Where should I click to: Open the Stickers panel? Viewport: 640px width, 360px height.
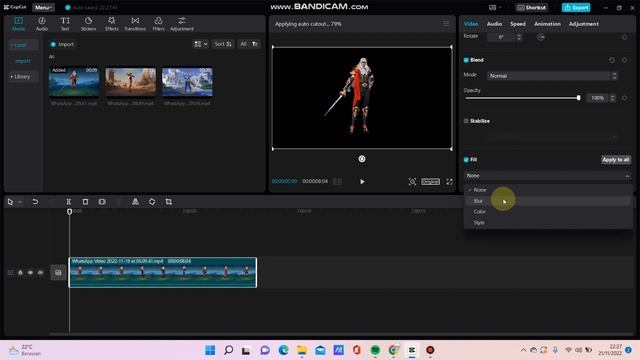pos(88,24)
